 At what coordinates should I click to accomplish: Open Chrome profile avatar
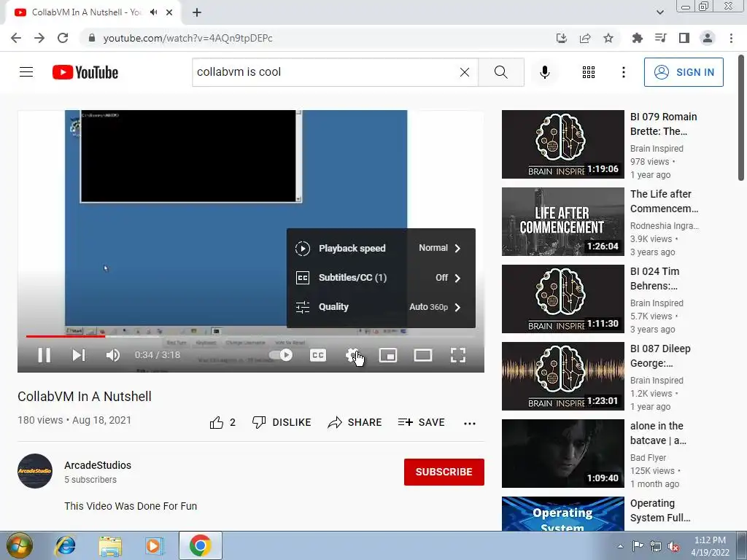[708, 38]
